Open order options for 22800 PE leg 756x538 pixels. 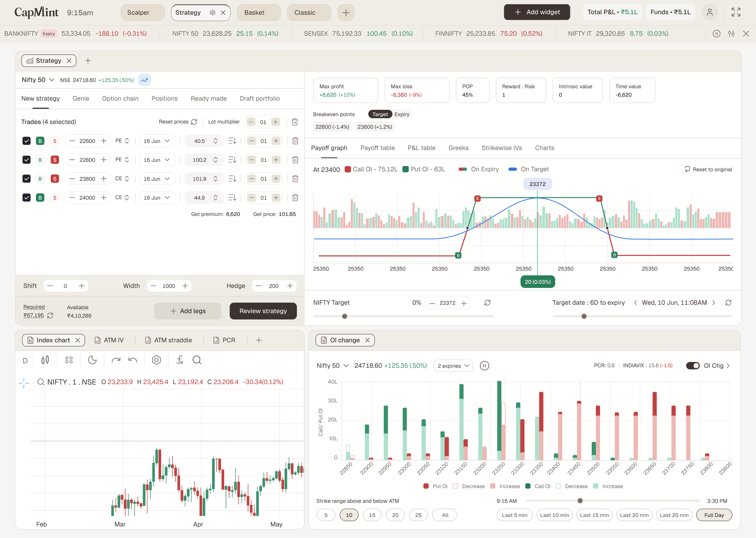(232, 160)
